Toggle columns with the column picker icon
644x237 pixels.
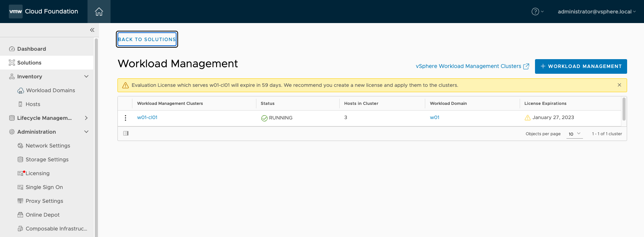126,133
